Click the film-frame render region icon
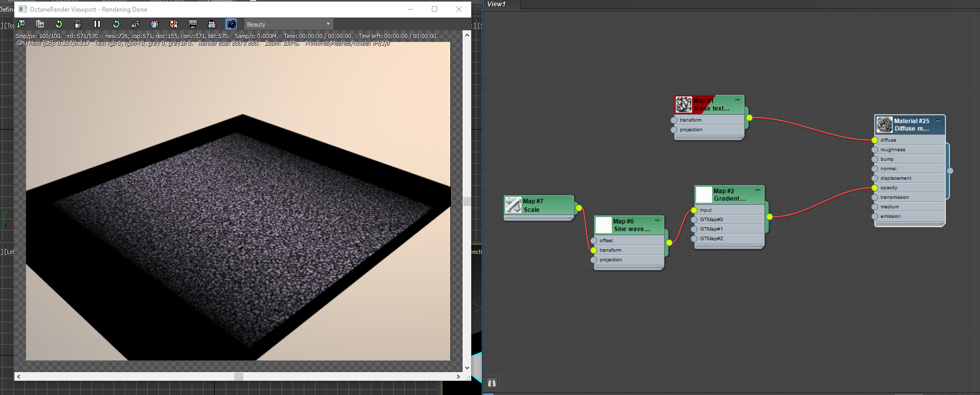The width and height of the screenshot is (980, 395). coord(212,24)
